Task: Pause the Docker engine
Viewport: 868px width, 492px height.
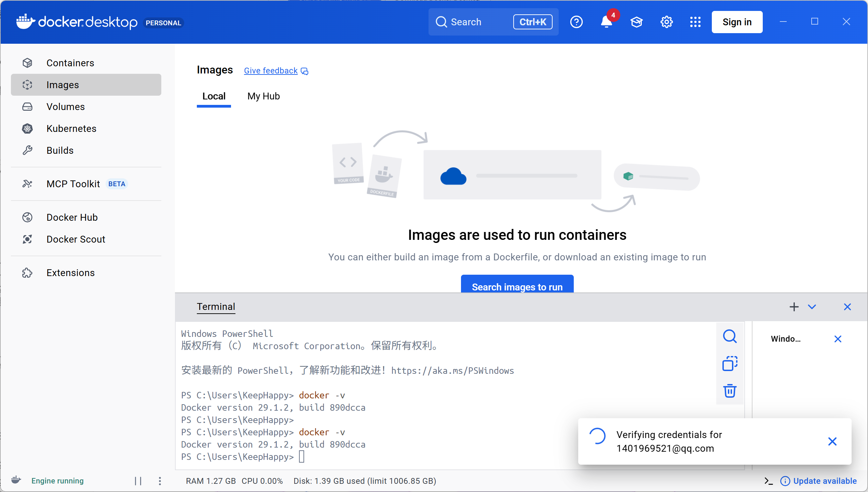Action: click(x=138, y=481)
